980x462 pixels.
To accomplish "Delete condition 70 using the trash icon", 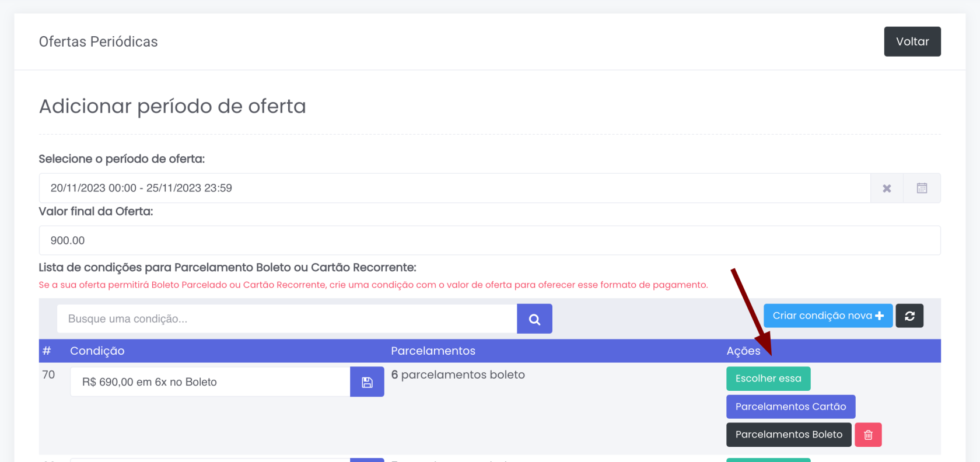I will pos(868,435).
